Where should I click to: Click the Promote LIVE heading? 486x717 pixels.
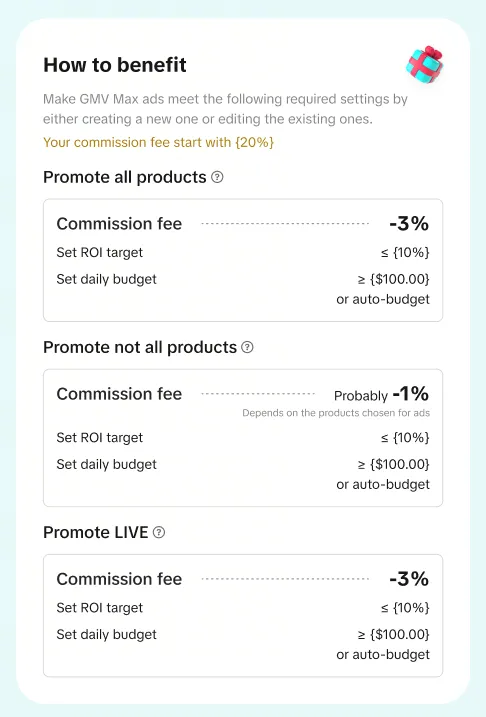(96, 532)
